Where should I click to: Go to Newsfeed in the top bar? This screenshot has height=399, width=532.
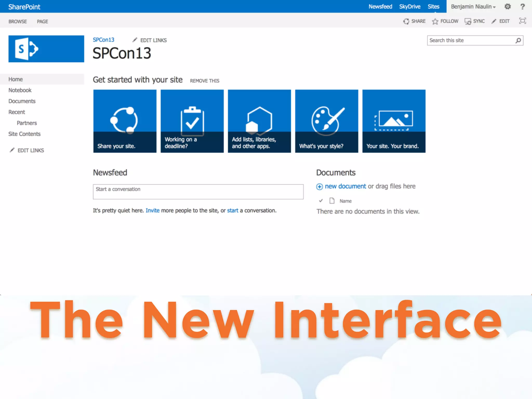pos(380,6)
